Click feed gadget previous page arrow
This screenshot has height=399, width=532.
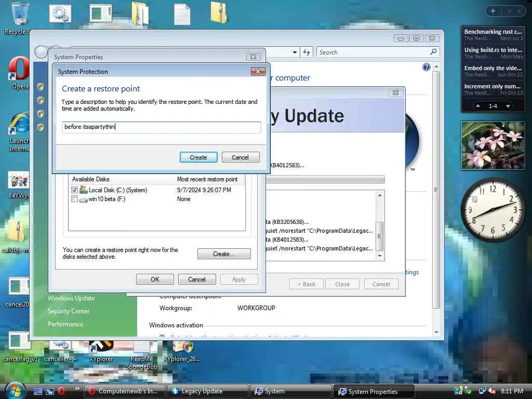pos(478,106)
